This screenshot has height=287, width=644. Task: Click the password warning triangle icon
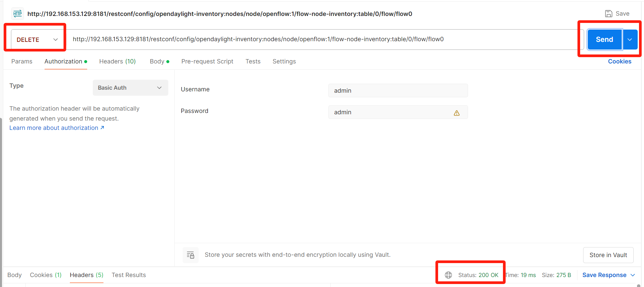[x=457, y=113]
